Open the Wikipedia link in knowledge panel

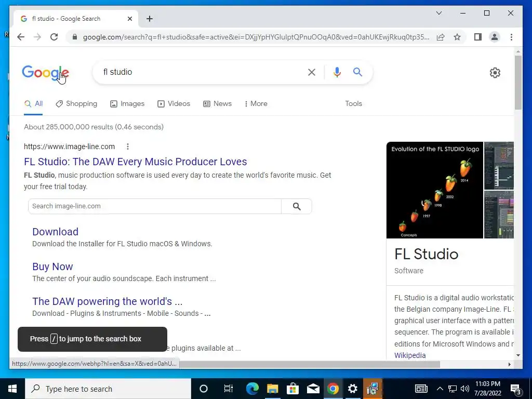point(410,355)
